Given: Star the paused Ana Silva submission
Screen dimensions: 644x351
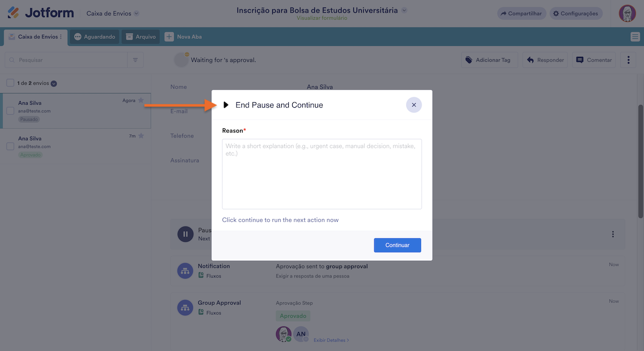Looking at the screenshot, I should 141,100.
